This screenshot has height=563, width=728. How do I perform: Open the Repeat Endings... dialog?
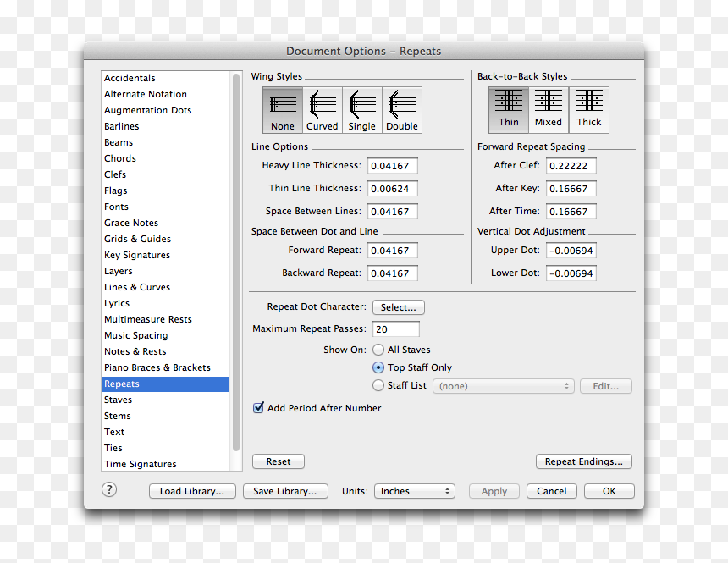pyautogui.click(x=583, y=461)
